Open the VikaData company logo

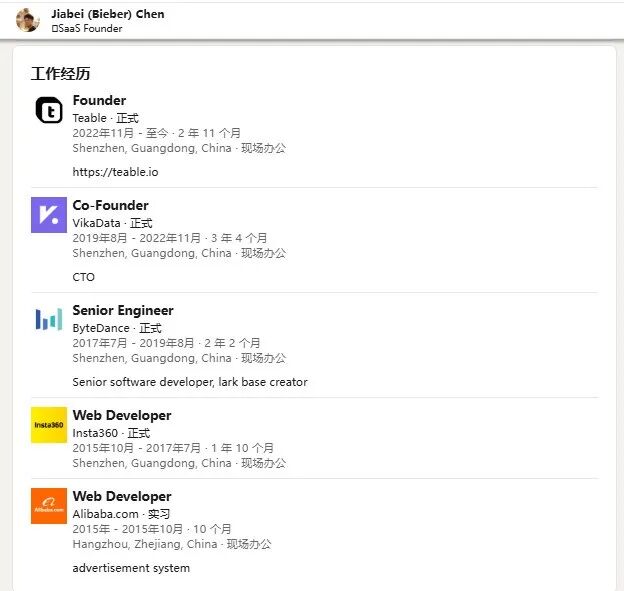coord(49,215)
